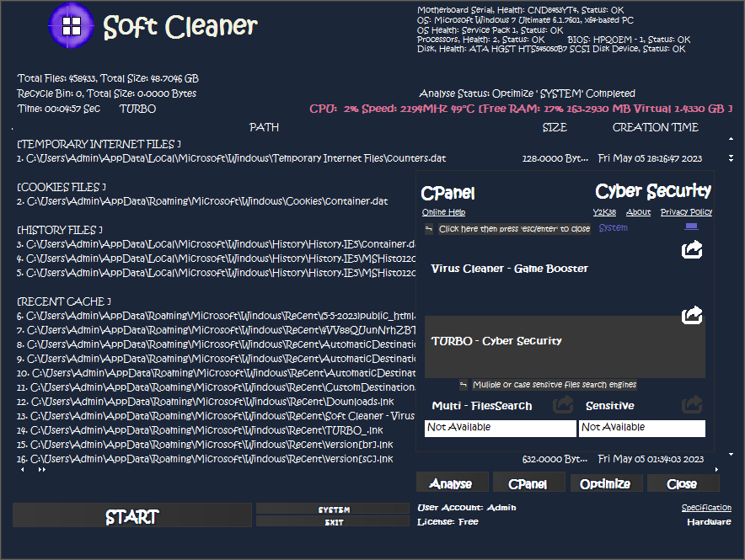Open the share icon above Virus Cleaner - Game Booster
Screen dimensions: 745x560
point(692,249)
